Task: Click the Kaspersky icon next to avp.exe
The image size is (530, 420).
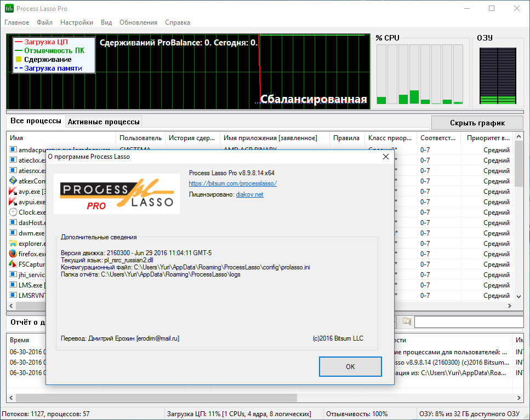Action: point(13,191)
